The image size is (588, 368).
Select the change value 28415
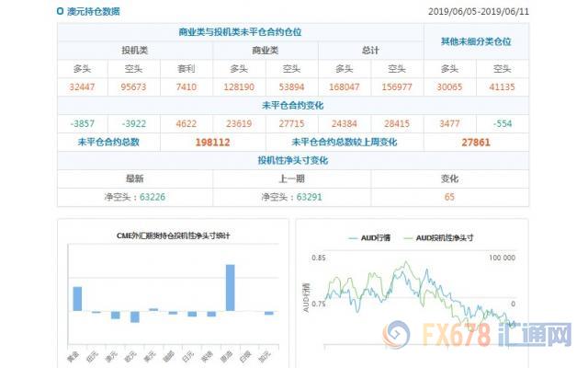[397, 123]
